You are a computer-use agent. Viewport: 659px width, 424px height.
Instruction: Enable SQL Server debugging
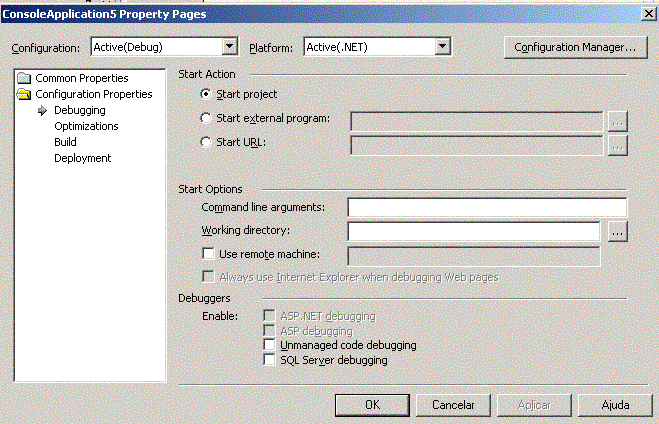(269, 360)
